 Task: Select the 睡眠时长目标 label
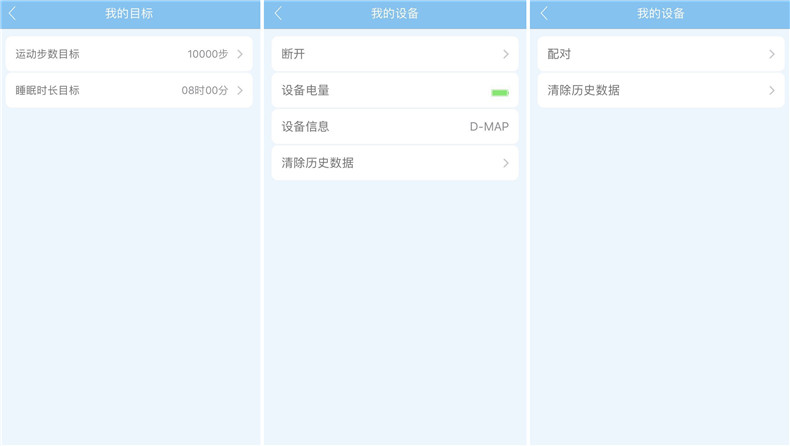coord(47,90)
